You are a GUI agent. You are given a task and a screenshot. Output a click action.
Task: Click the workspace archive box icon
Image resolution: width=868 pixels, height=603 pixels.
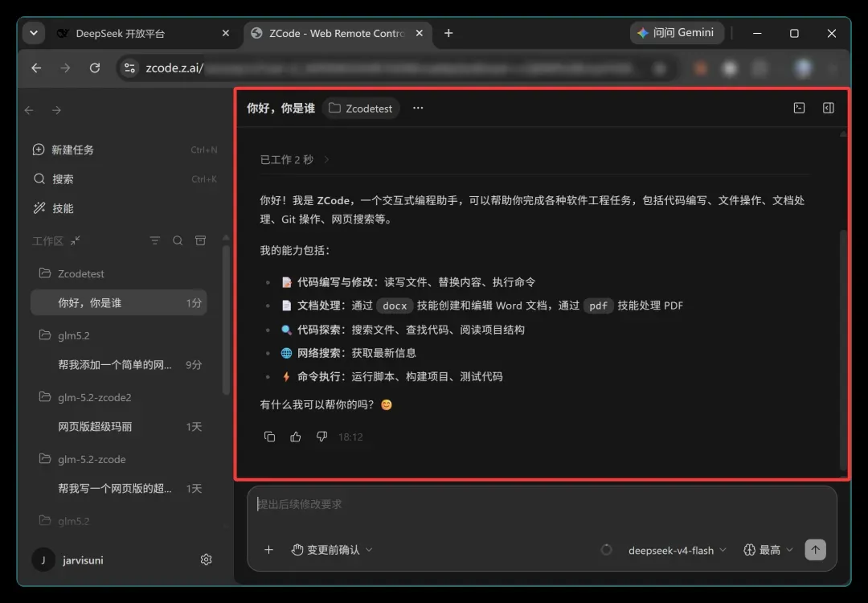click(x=200, y=240)
